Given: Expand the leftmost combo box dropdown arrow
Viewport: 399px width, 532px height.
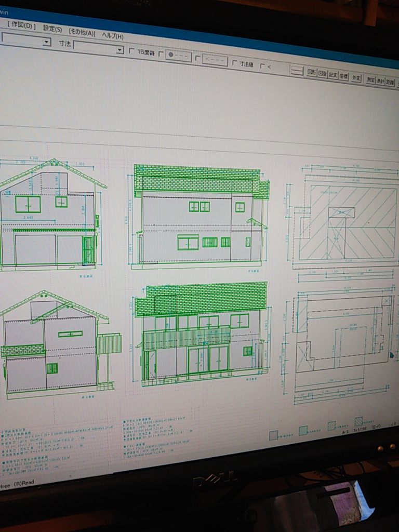Looking at the screenshot, I should (47, 42).
